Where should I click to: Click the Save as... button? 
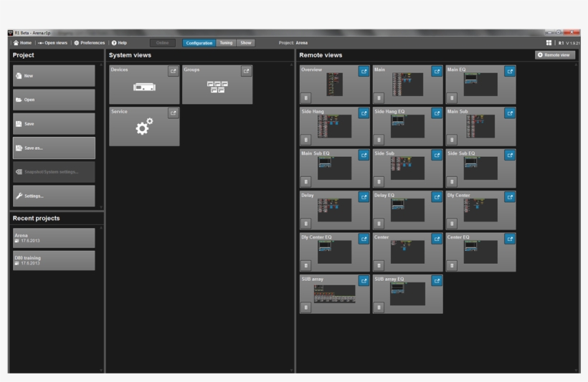point(54,148)
